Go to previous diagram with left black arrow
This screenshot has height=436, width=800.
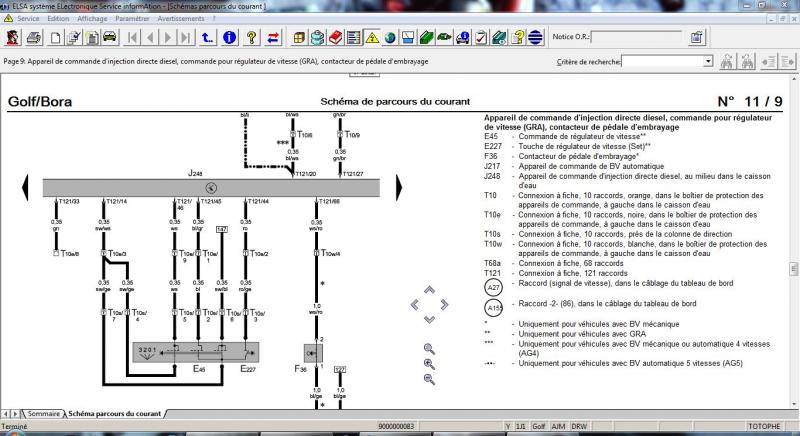(x=25, y=188)
